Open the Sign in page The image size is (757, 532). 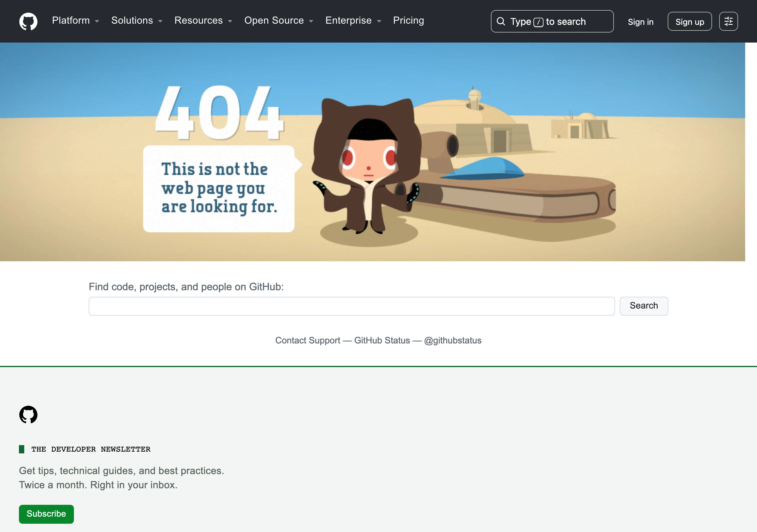[x=640, y=22]
